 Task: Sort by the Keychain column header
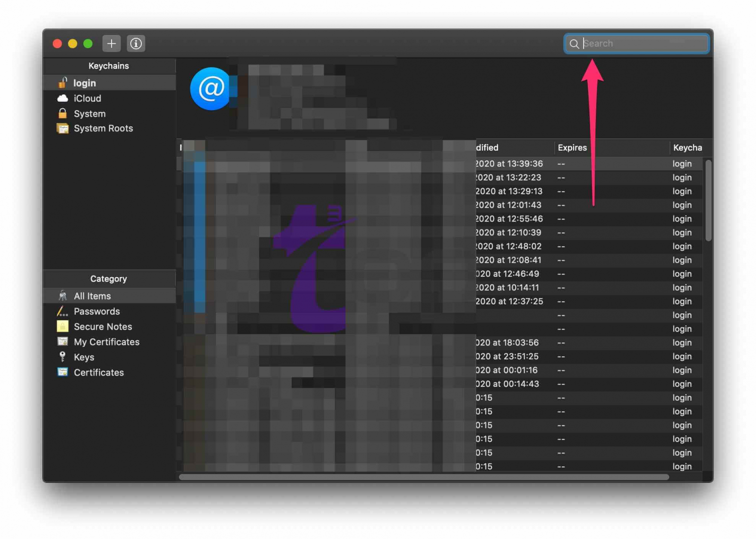[687, 148]
